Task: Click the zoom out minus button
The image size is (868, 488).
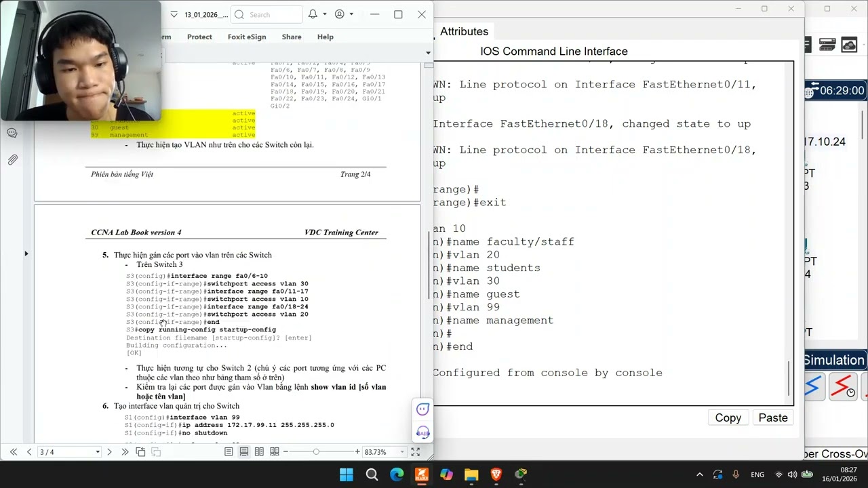Action: coord(285,452)
